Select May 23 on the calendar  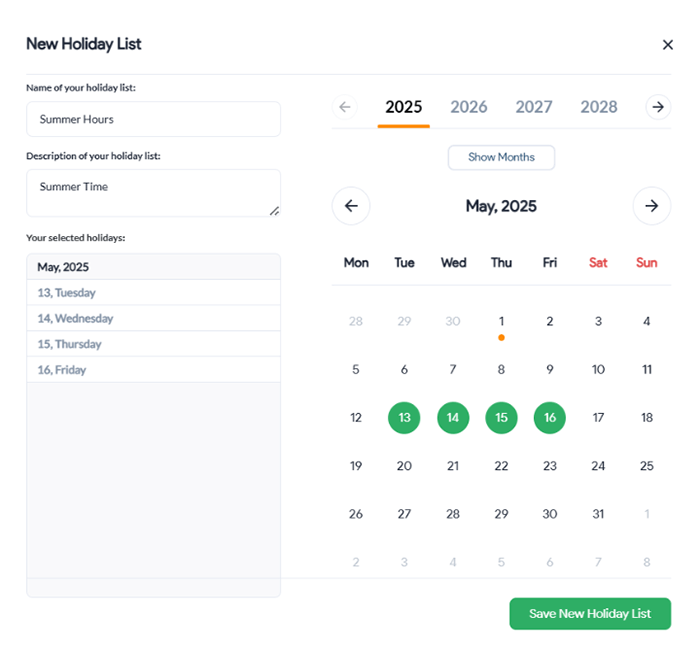pyautogui.click(x=550, y=466)
